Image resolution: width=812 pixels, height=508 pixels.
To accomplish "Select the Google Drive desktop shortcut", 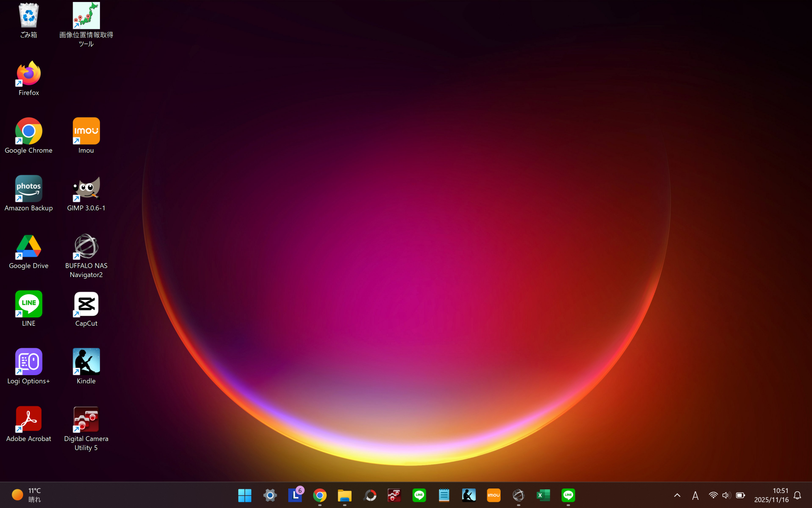I will pyautogui.click(x=28, y=247).
